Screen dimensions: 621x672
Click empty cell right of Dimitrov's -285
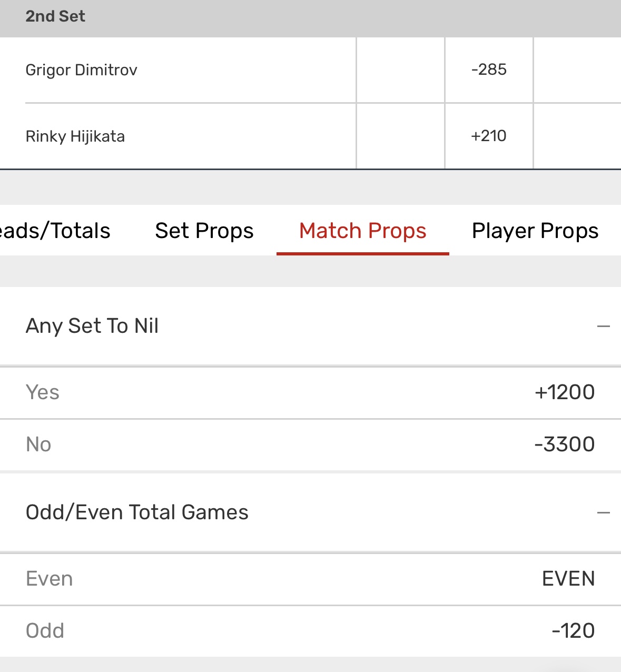(x=577, y=70)
